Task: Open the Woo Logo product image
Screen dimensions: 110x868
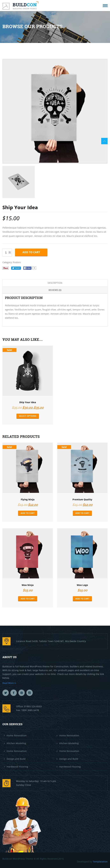Action: [82, 553]
